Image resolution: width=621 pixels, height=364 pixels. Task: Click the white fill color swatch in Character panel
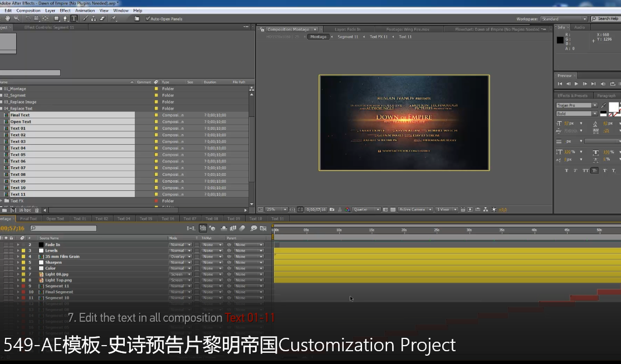coord(613,107)
